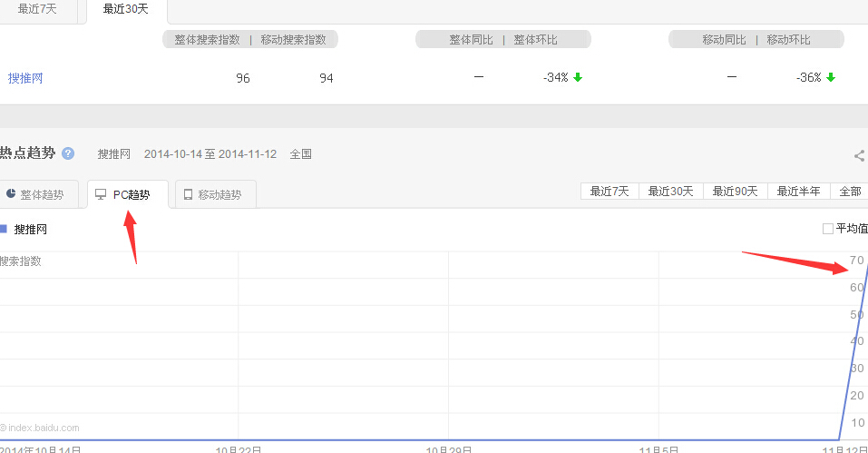Click the green down arrow beside -36%
Viewport: 868px width, 453px height.
click(x=831, y=77)
